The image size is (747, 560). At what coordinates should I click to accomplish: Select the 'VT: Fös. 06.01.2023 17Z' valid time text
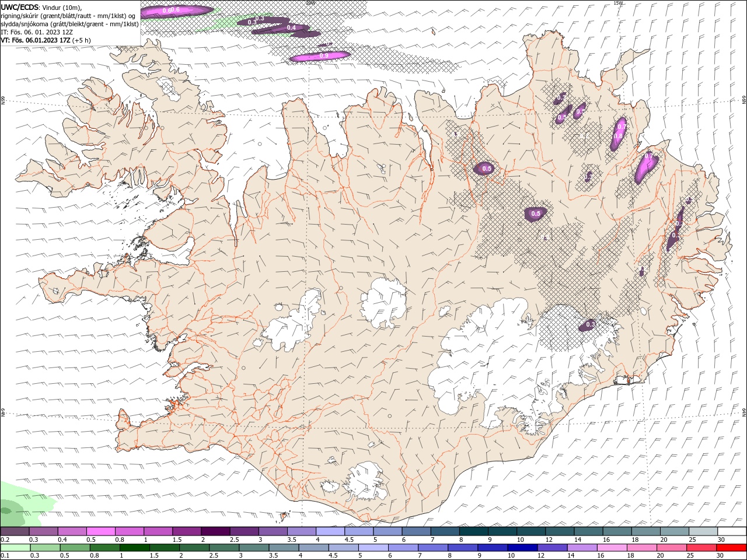tap(37, 40)
